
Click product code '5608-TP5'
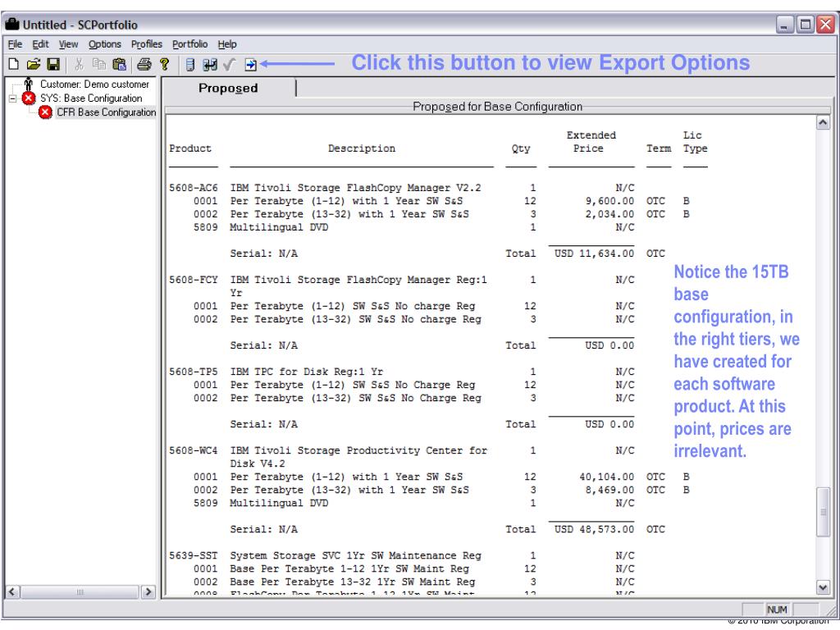pyautogui.click(x=194, y=372)
